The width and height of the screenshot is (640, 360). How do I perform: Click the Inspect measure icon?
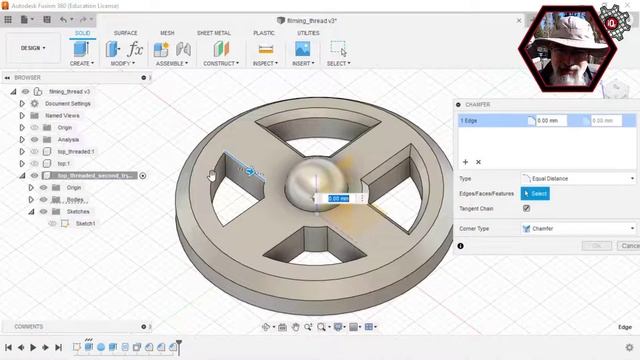tap(266, 49)
